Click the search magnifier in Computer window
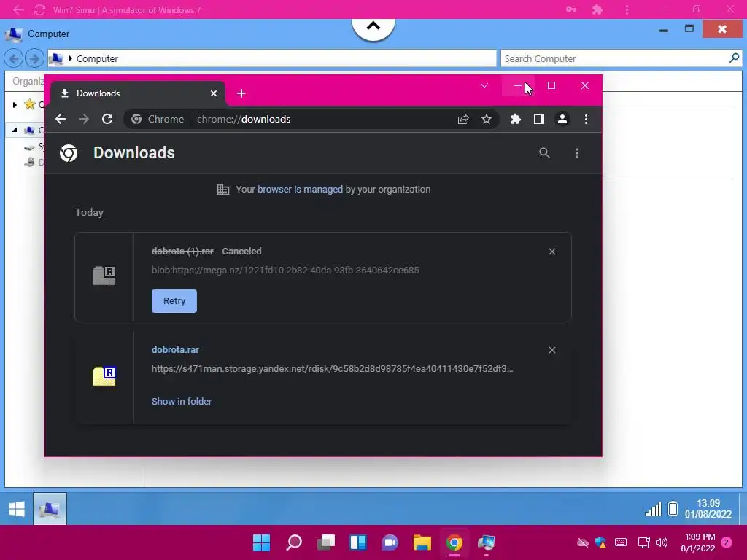The image size is (747, 560). (x=734, y=58)
